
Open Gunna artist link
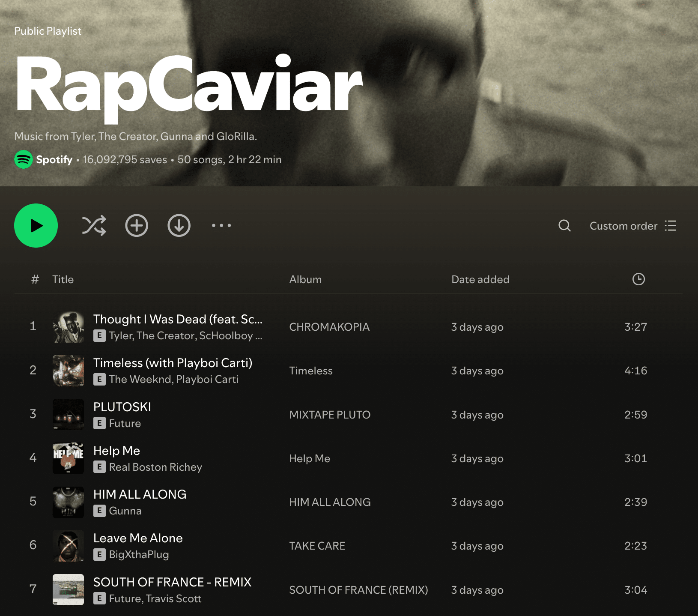tap(125, 511)
